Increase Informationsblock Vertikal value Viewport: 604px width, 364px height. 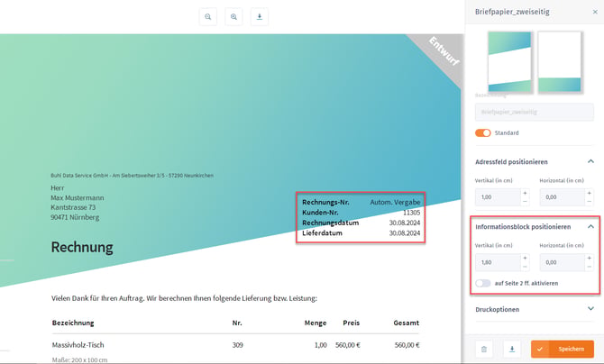pyautogui.click(x=525, y=258)
